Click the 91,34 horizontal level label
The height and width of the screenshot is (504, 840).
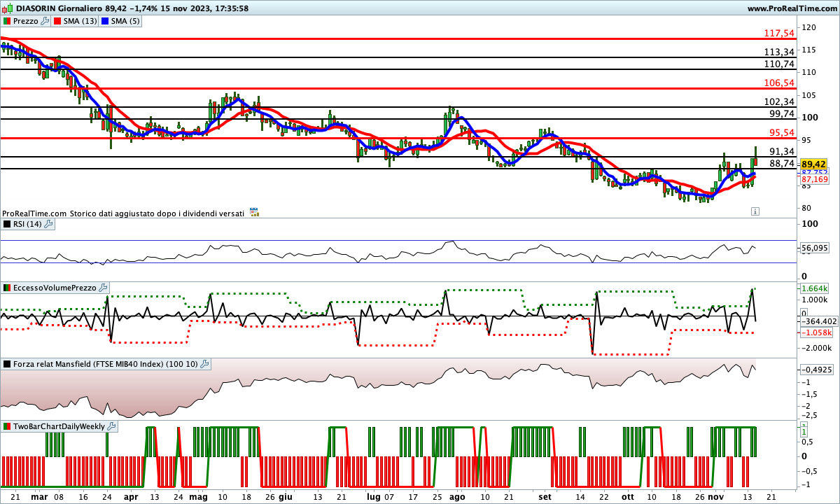pyautogui.click(x=782, y=151)
